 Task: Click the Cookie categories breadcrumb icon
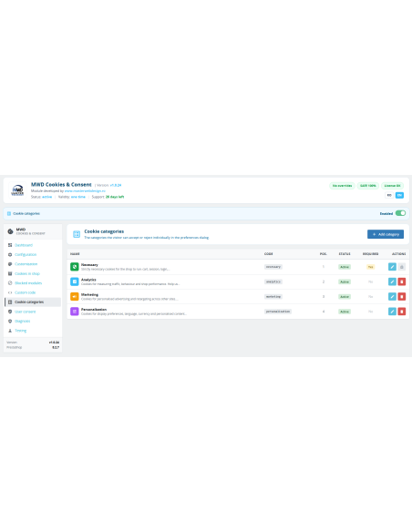9,213
